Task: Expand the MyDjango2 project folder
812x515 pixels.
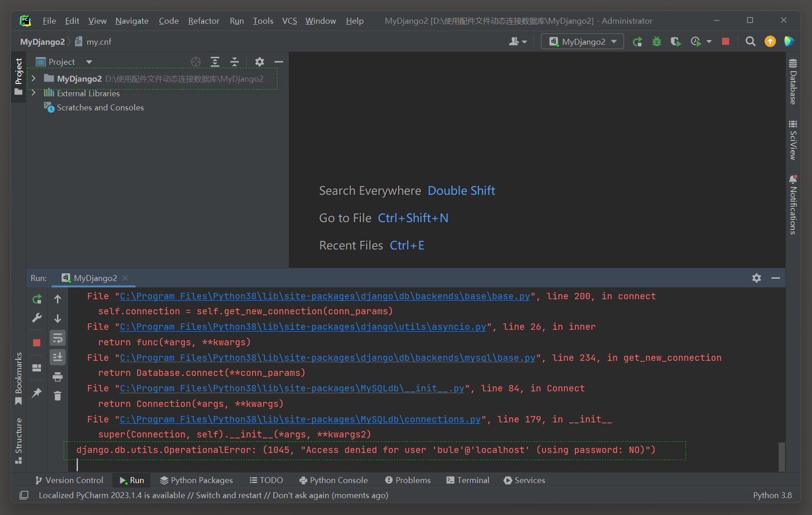Action: click(x=33, y=78)
